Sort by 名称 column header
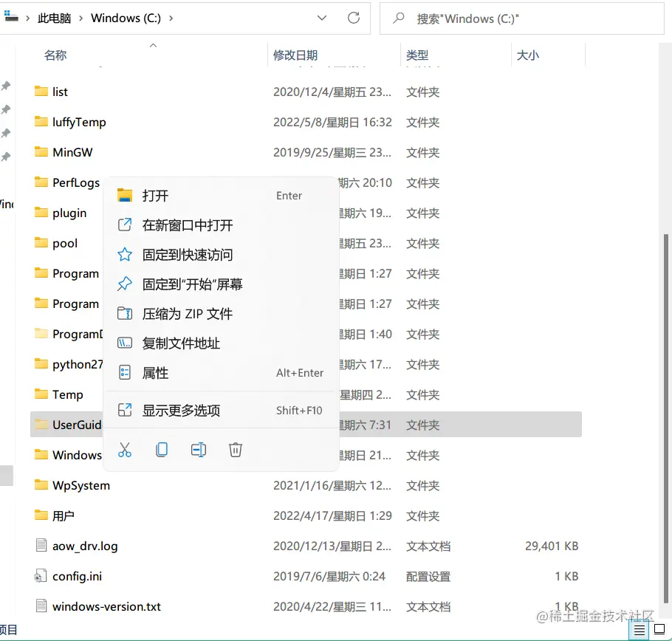The height and width of the screenshot is (641, 672). click(x=55, y=55)
